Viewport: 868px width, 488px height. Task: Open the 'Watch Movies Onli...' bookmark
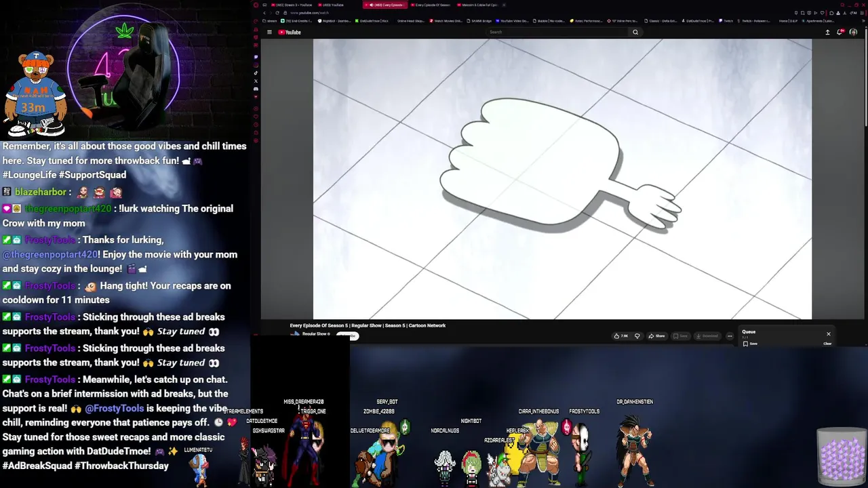click(447, 21)
